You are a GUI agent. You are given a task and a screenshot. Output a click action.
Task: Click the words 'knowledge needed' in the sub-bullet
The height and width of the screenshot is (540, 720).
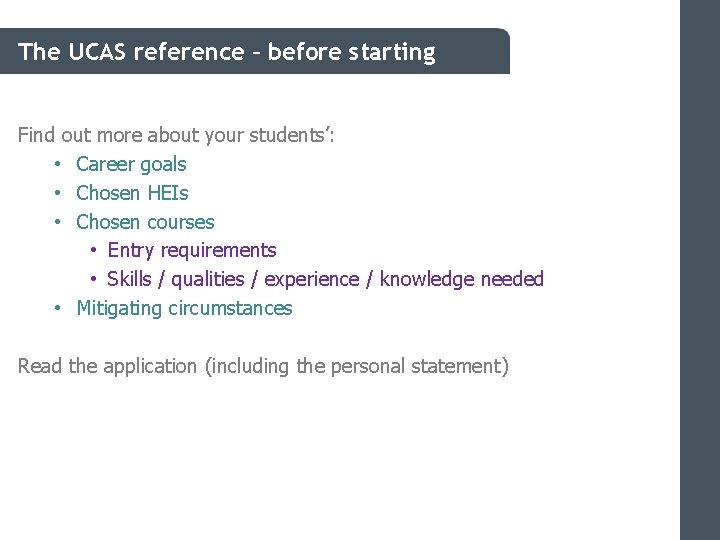point(461,279)
